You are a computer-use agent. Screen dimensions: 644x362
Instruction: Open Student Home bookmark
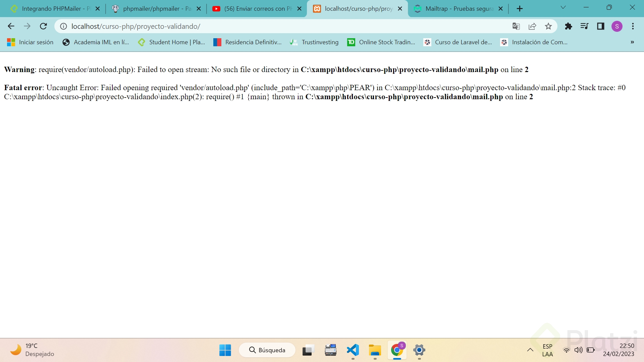[x=172, y=42]
